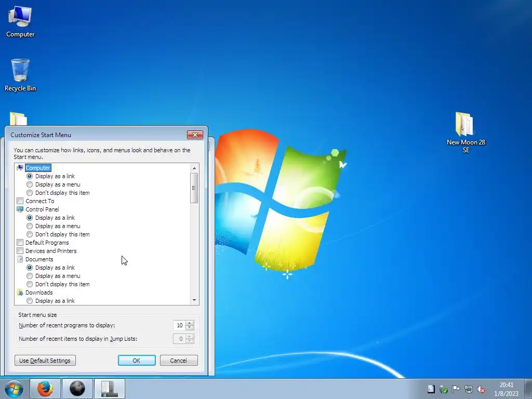The width and height of the screenshot is (532, 399).
Task: Open the taskbar clock showing 20:41
Action: (x=506, y=389)
